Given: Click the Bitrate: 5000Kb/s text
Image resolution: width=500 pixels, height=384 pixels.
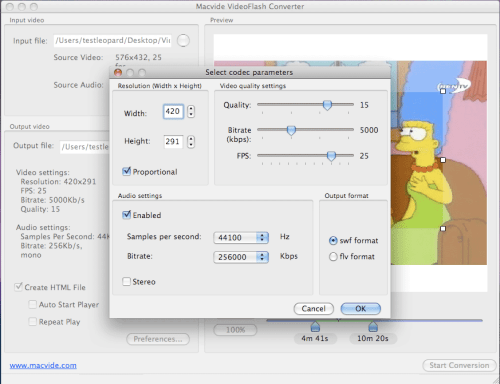Looking at the screenshot, I should pyautogui.click(x=53, y=200).
